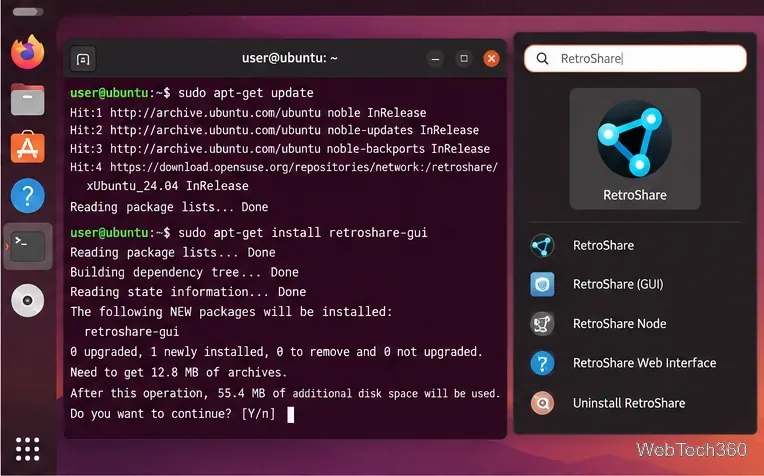Screen dimensions: 764x476
Task: Launch the large RetroShare app tile
Action: [x=635, y=149]
